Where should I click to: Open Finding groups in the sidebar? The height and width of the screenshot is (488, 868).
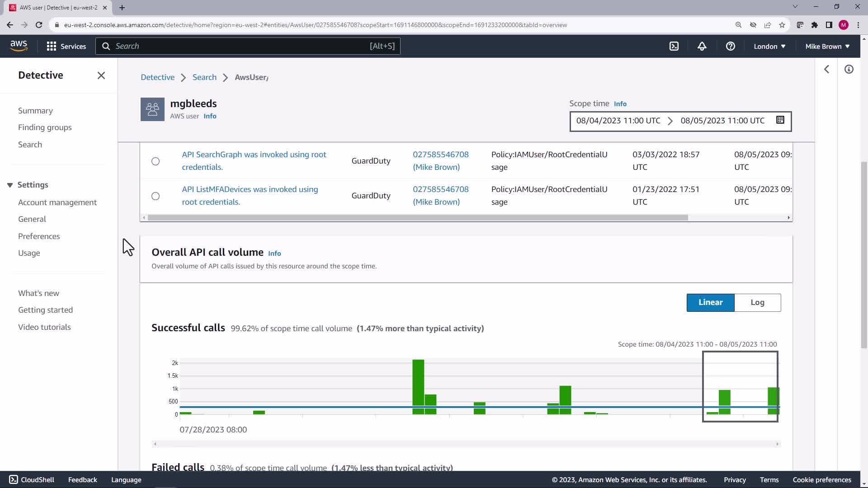[x=45, y=127]
